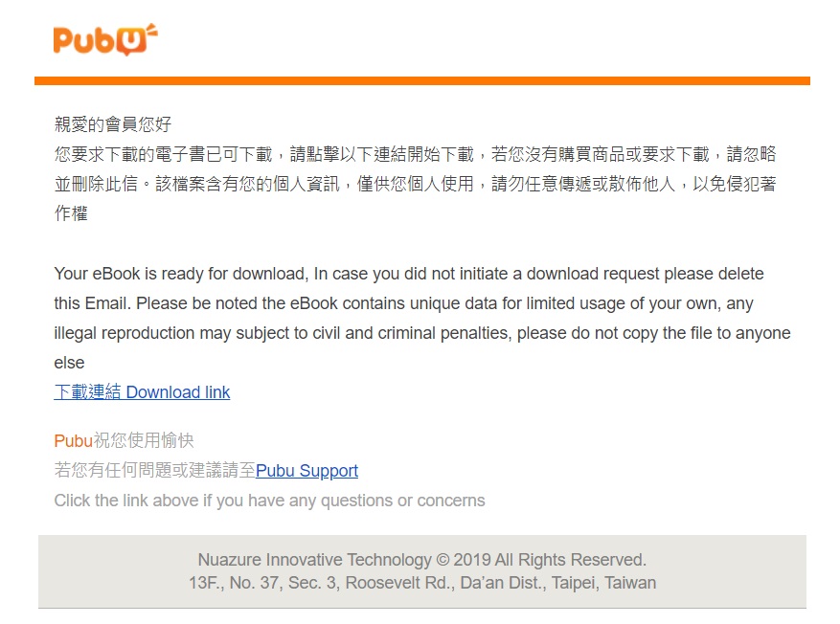
Task: Click the Roosevelt Rd. Taipei address line
Action: point(422,583)
